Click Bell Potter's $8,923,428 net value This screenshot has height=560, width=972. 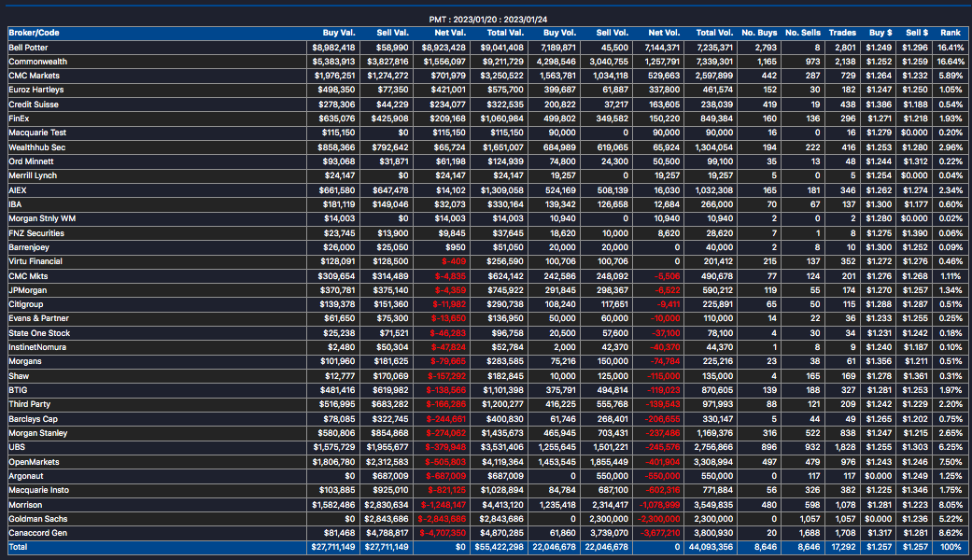click(x=444, y=47)
